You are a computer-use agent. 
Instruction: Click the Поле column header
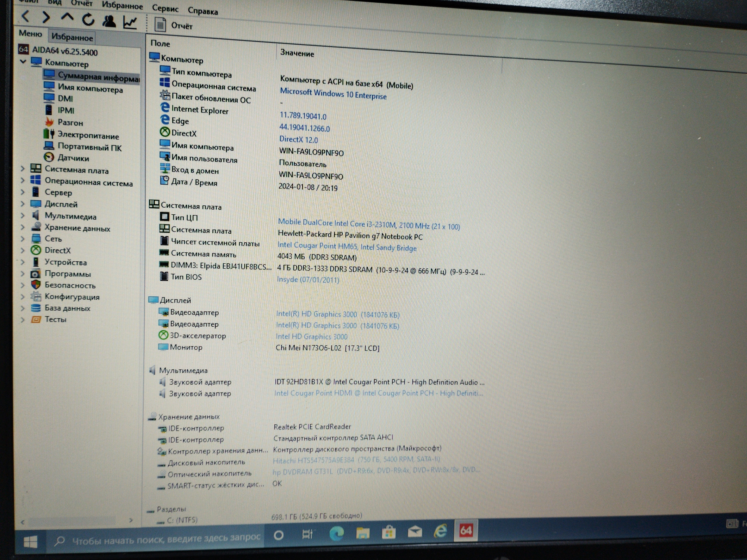(x=160, y=43)
